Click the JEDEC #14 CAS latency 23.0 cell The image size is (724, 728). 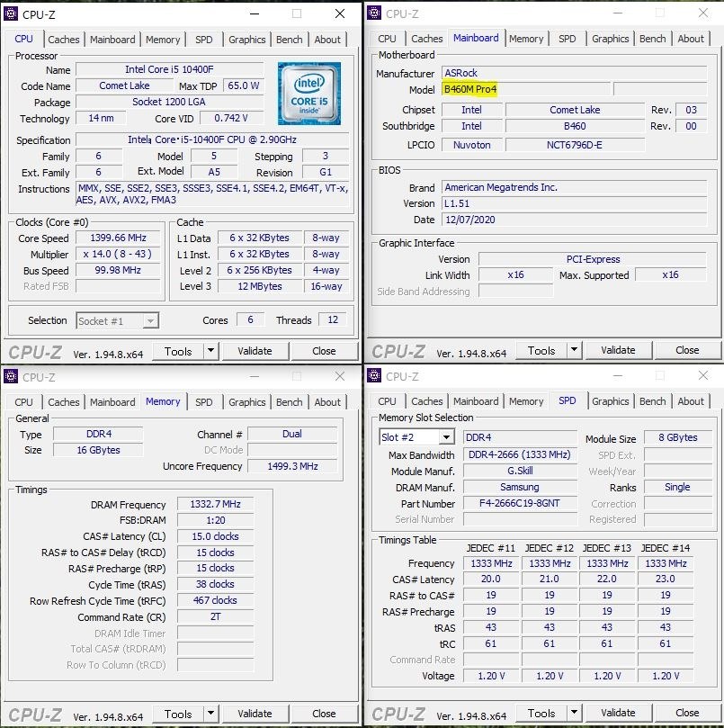click(x=666, y=579)
